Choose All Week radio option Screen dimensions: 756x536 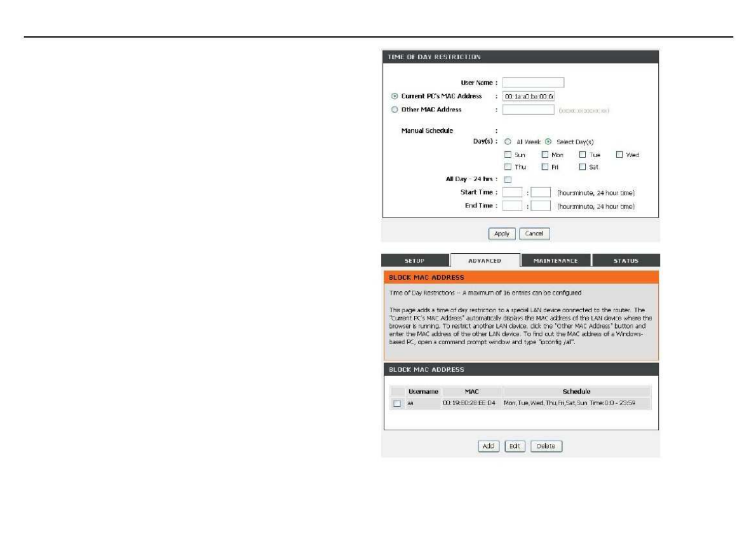tap(508, 142)
